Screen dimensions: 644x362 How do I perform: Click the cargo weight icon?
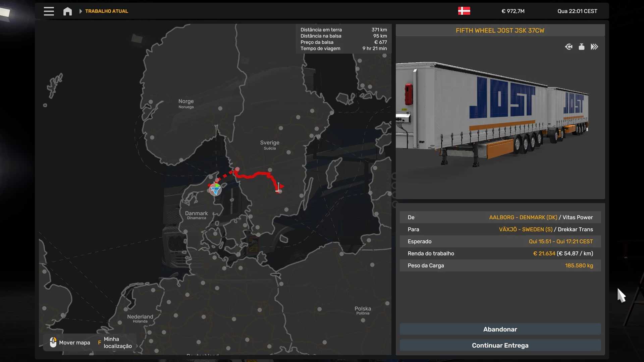pos(582,47)
